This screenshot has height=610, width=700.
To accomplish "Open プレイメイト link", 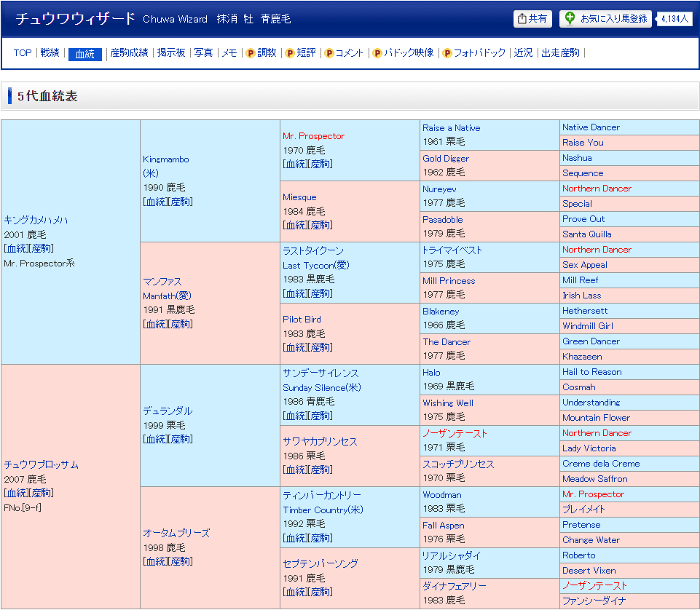I will [584, 510].
